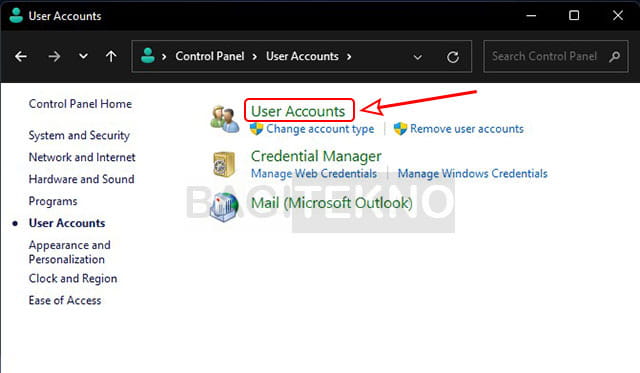Image resolution: width=640 pixels, height=373 pixels.
Task: Expand chevron after User Accounts breadcrumb
Action: point(349,57)
